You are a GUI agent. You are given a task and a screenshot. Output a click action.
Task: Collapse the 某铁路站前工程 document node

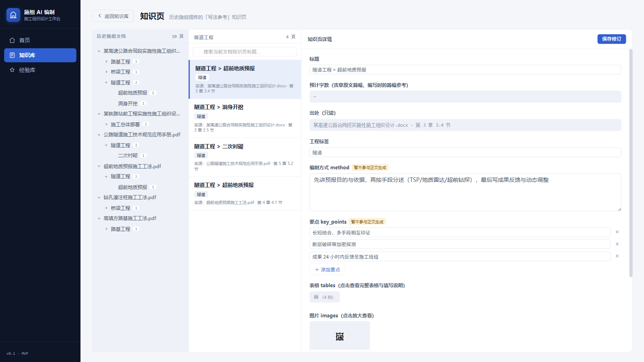tap(99, 114)
